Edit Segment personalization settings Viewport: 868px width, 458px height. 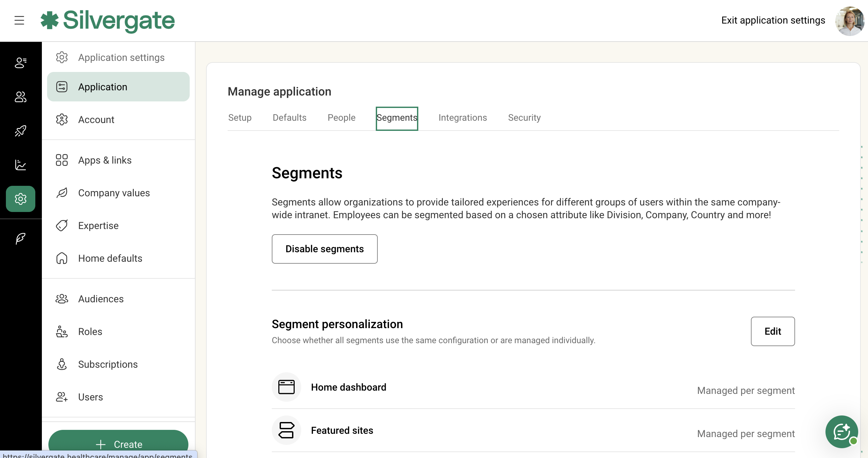(772, 331)
